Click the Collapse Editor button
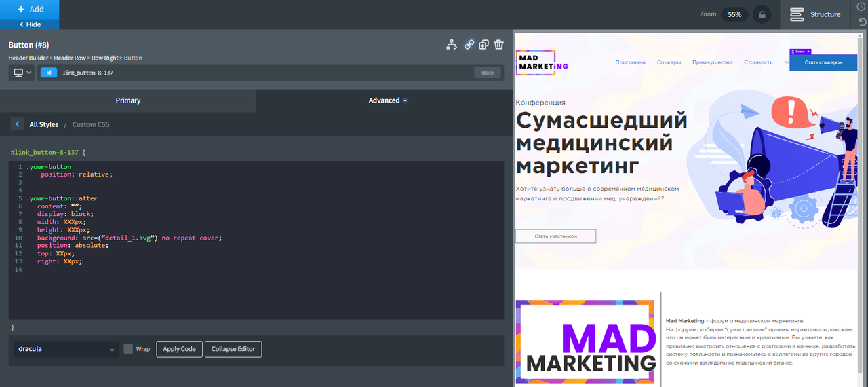This screenshot has width=868, height=387. pyautogui.click(x=233, y=349)
